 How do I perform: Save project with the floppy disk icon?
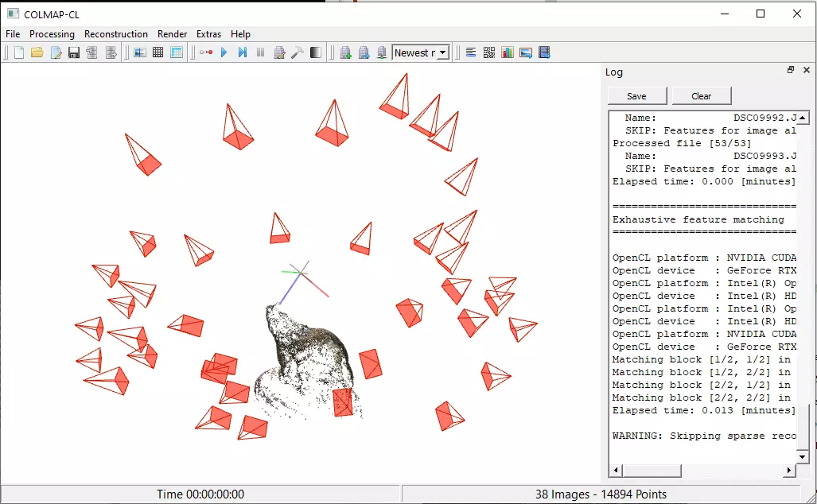pyautogui.click(x=74, y=53)
